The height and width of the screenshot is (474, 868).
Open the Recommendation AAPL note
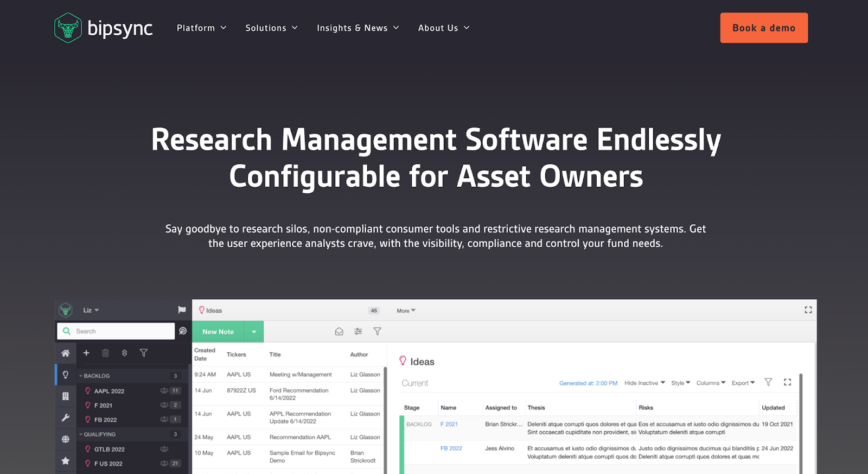tap(300, 437)
